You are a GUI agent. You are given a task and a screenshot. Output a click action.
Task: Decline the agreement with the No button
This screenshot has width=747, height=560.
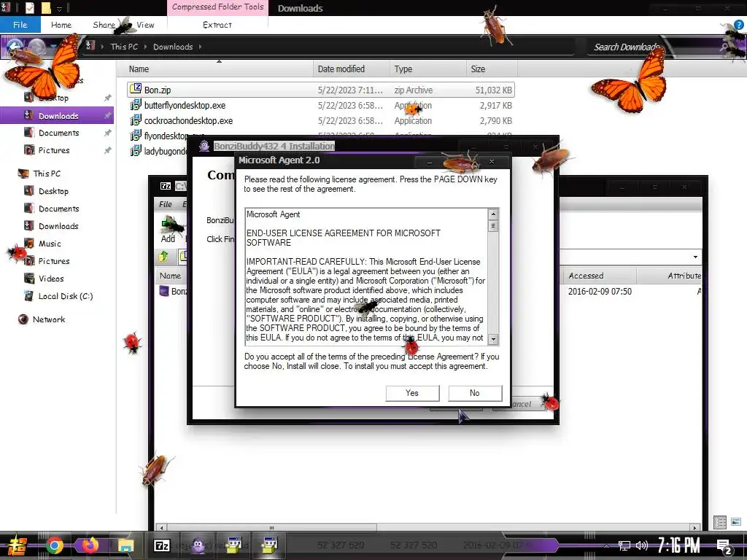(475, 393)
